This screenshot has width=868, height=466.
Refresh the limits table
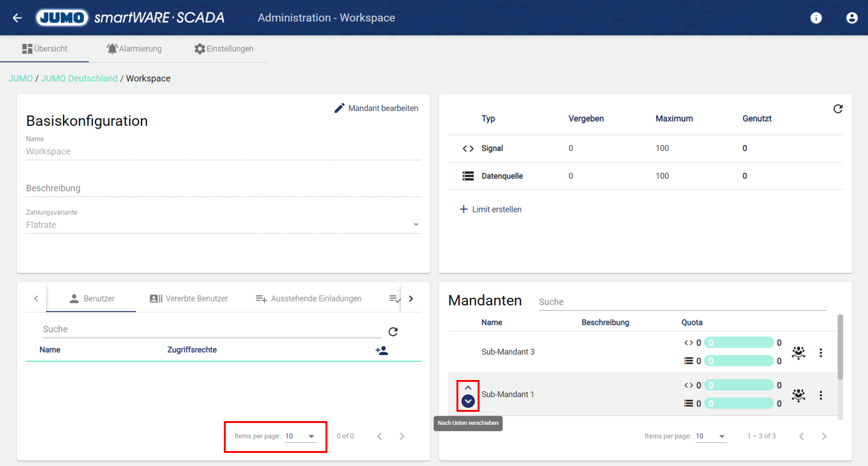[837, 109]
